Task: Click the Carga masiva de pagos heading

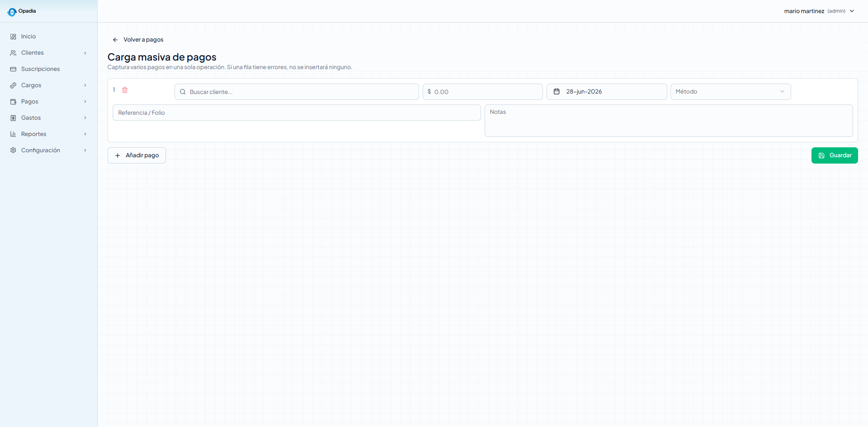Action: [162, 57]
